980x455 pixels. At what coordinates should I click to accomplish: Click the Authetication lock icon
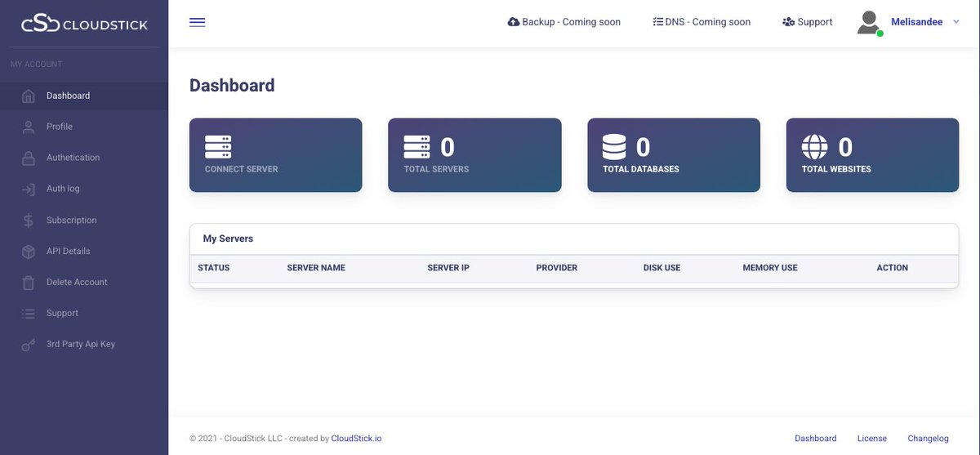(x=29, y=158)
